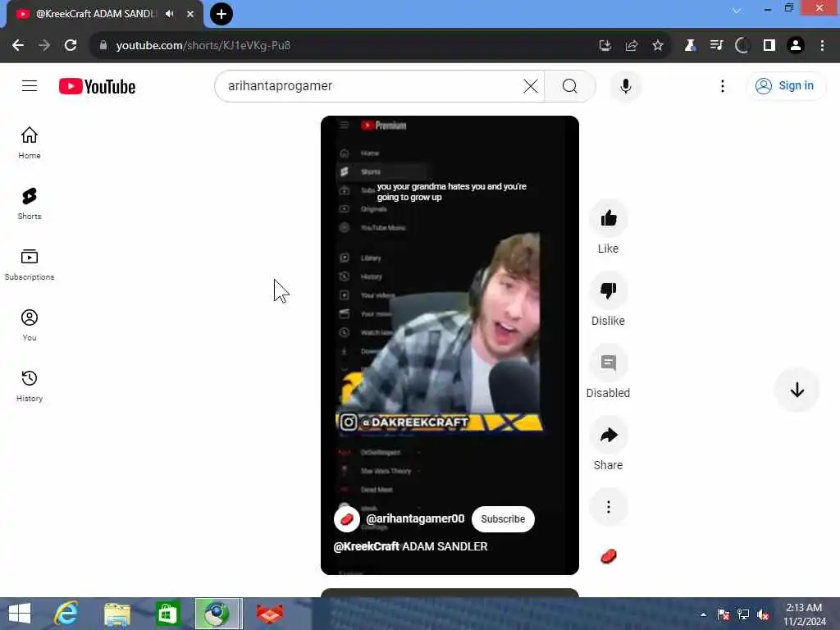Go forward in browser

point(44,46)
